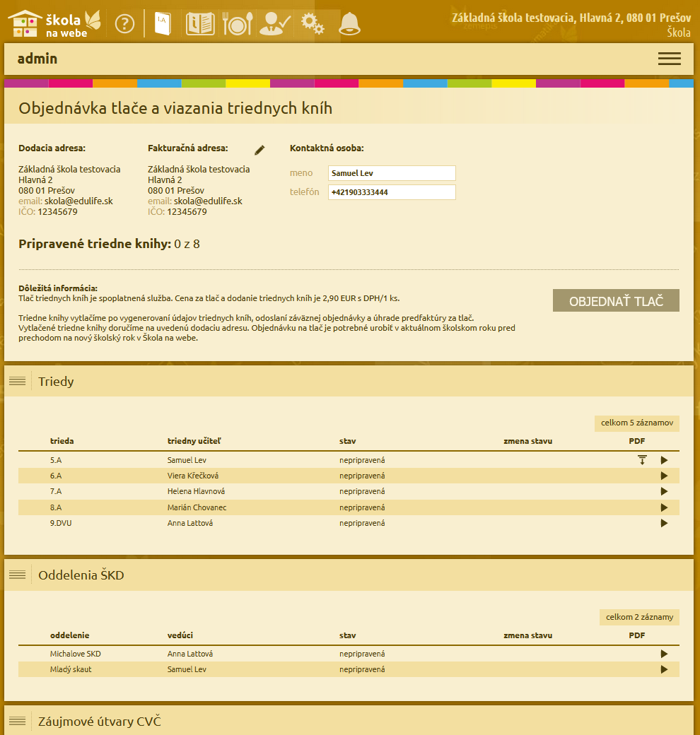
Task: Generate class book for 5.A play arrow
Action: click(x=664, y=460)
